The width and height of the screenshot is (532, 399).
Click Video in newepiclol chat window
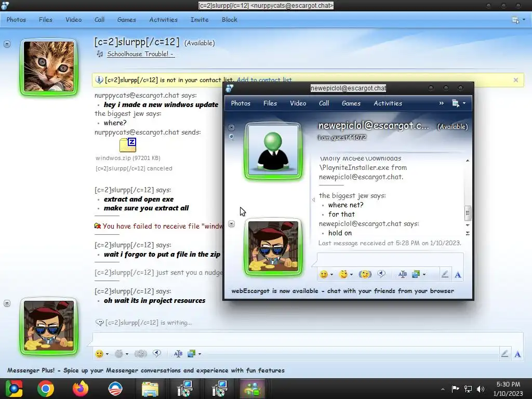pos(298,103)
